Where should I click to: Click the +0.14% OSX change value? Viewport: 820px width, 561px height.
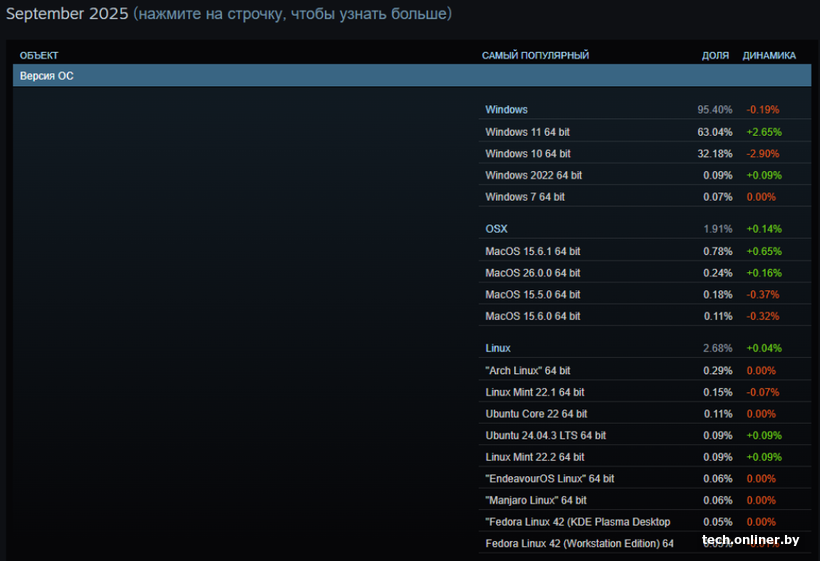764,229
